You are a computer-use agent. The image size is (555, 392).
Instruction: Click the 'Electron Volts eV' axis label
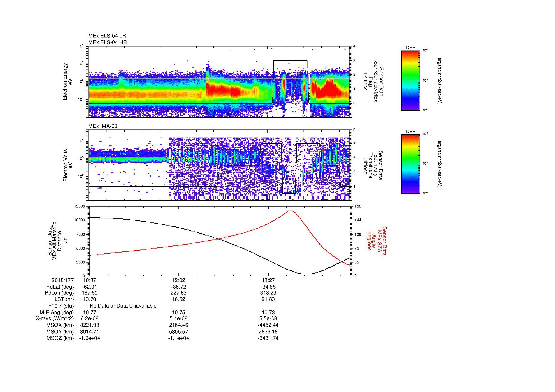point(68,165)
